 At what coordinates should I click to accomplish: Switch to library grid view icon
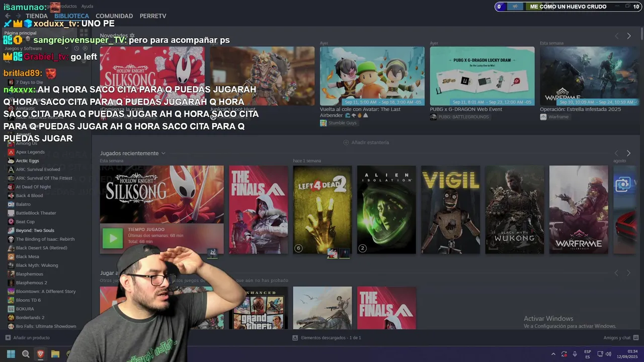83,33
